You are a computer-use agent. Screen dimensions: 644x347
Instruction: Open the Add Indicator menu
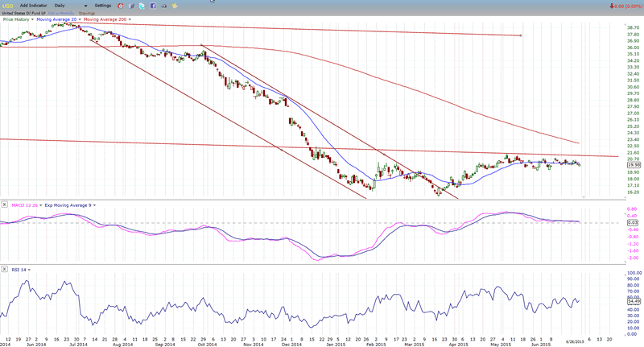(33, 6)
